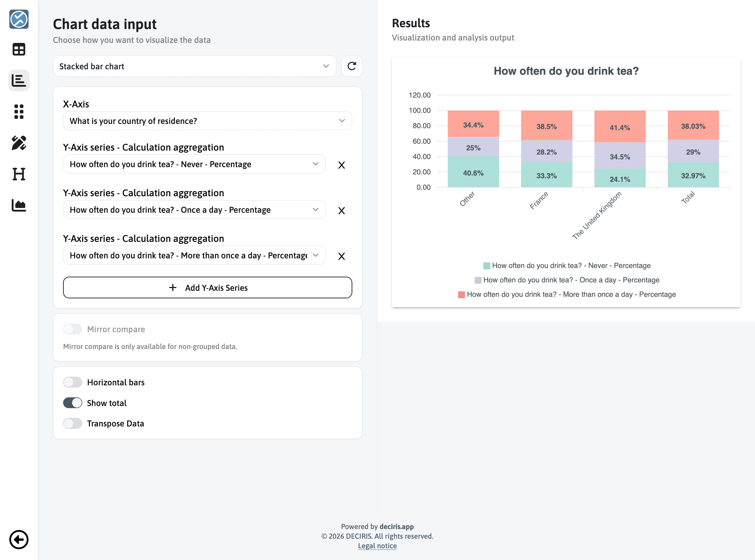Open the six-dot grid sidebar icon
The image size is (755, 560).
click(19, 112)
